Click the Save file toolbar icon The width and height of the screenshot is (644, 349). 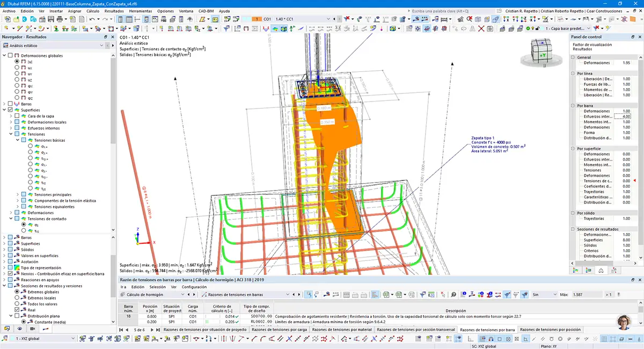coord(51,19)
